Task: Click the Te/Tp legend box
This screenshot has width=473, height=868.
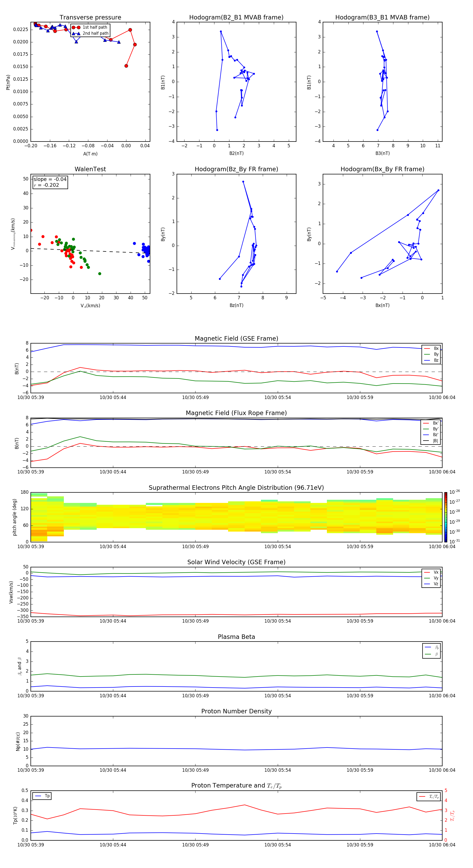Action: coord(429,796)
